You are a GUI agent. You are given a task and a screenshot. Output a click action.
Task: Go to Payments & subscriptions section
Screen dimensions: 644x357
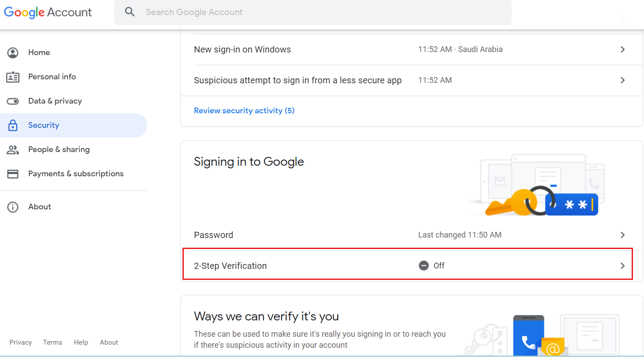(x=76, y=174)
